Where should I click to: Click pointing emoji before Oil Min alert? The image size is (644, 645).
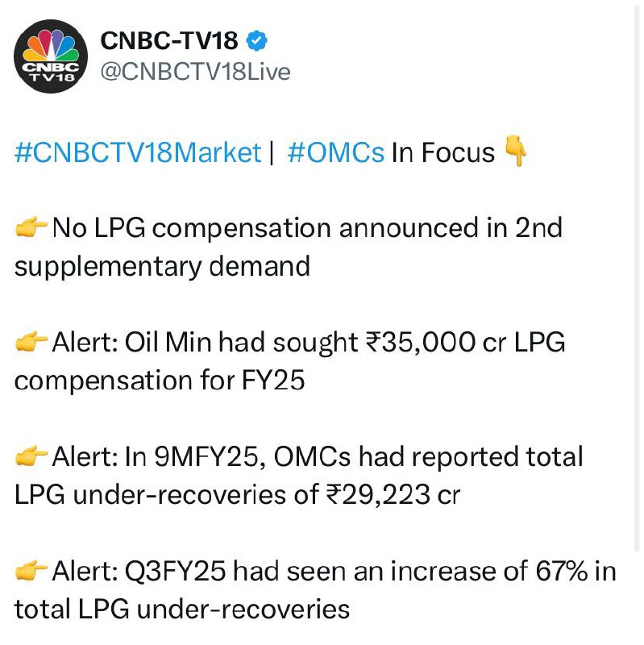coord(31,342)
